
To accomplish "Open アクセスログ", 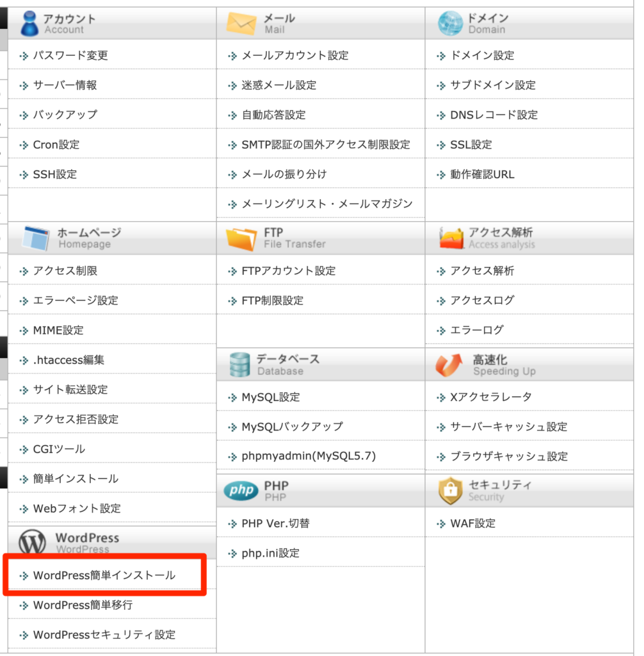I will pyautogui.click(x=482, y=300).
